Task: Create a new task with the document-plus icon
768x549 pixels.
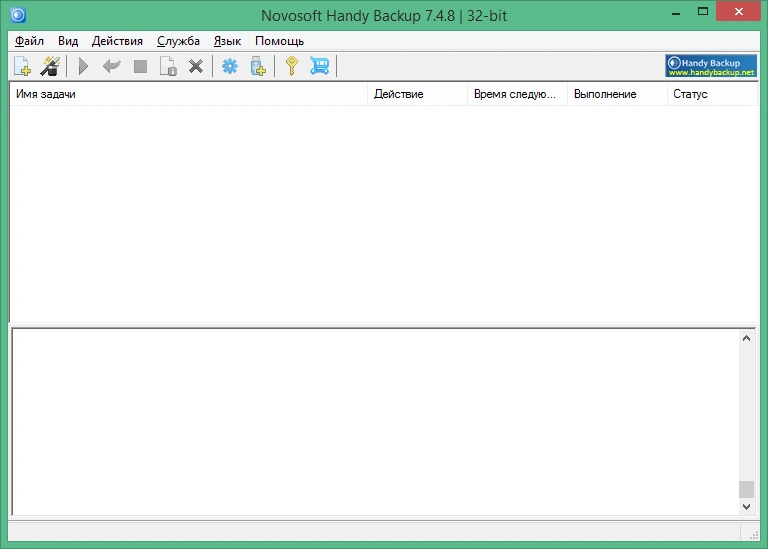Action: point(22,66)
